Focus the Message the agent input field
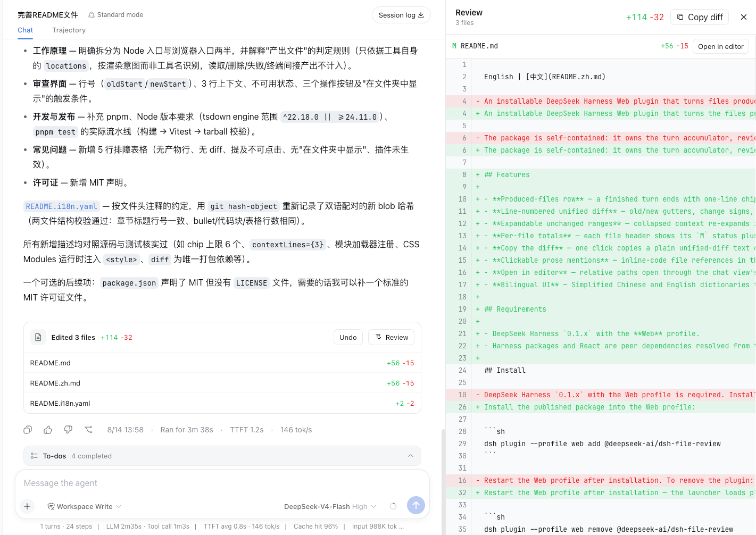Viewport: 756px width, 535px height. (222, 483)
